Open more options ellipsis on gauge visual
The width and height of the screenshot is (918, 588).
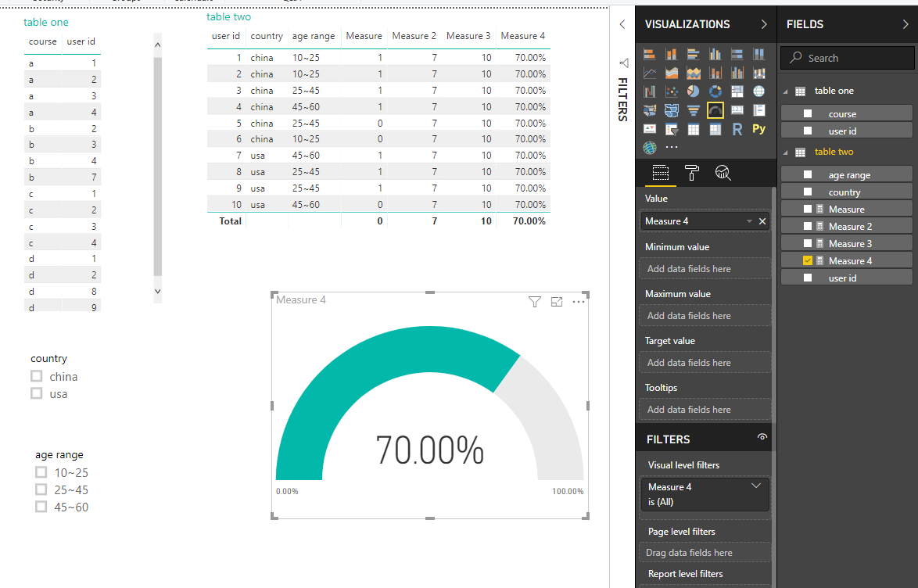click(x=579, y=302)
